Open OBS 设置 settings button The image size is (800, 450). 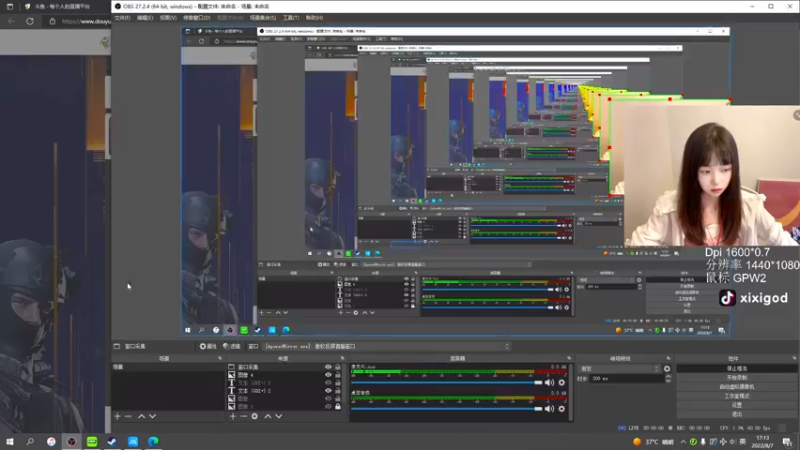click(x=737, y=405)
